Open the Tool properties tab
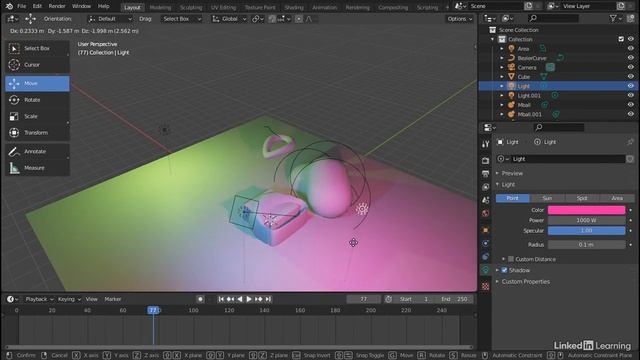 coord(485,144)
